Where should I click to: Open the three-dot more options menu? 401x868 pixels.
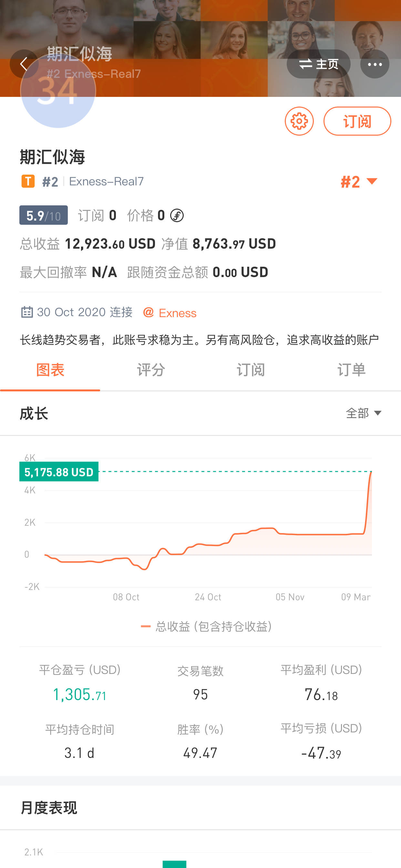(375, 64)
